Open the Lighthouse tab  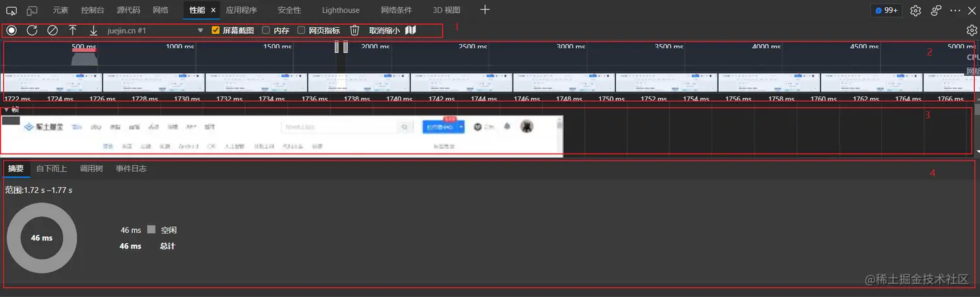point(341,10)
